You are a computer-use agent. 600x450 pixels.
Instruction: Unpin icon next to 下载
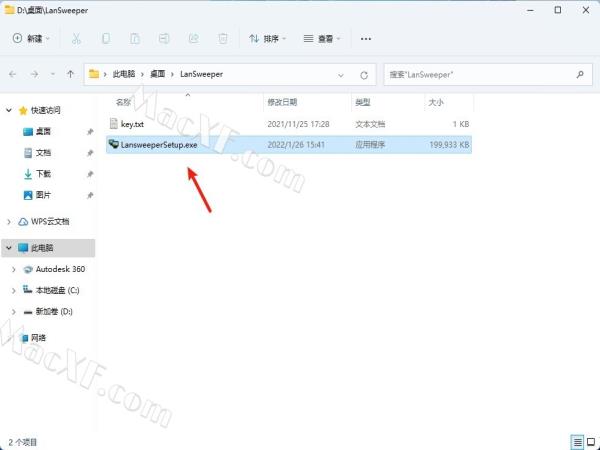(90, 174)
